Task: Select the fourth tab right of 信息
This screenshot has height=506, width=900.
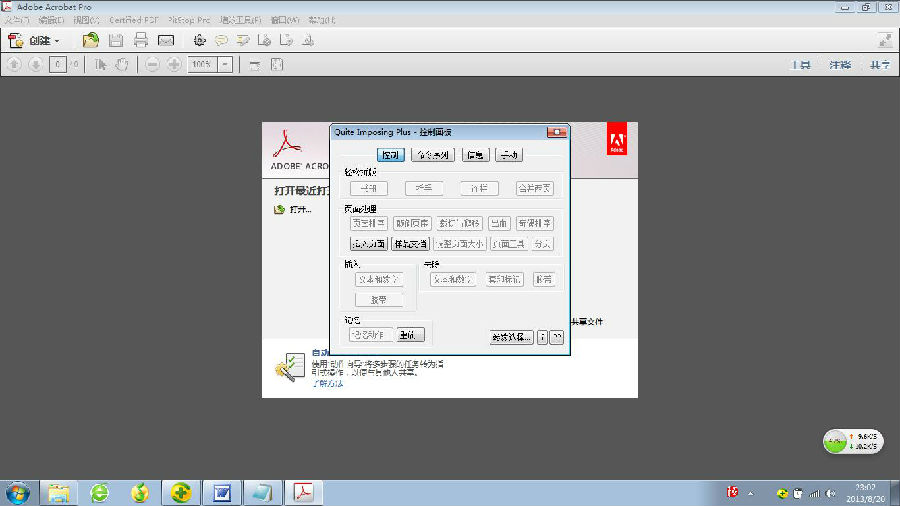Action: [509, 155]
